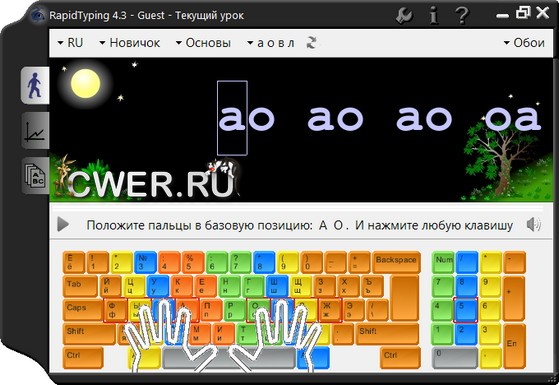The image size is (559, 385).
Task: Open the Новичок level dropdown
Action: pos(129,43)
